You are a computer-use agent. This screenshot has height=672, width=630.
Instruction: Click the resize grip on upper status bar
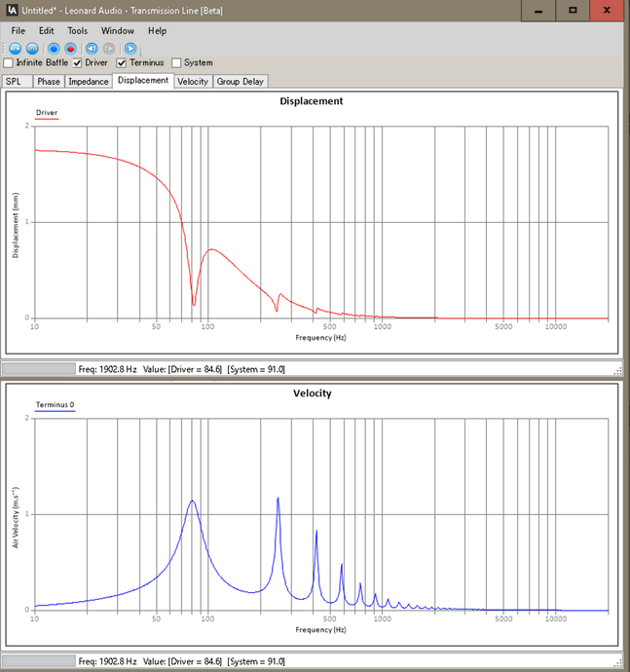click(617, 371)
